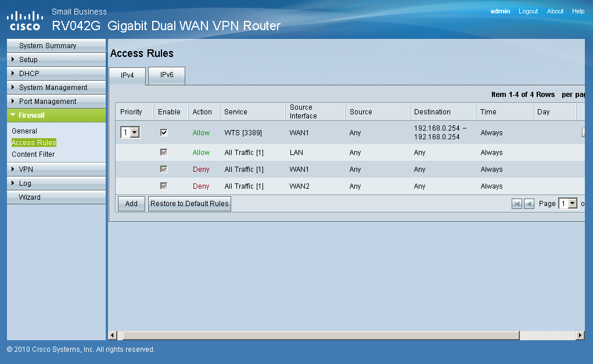Viewport: 593px width, 364px height.
Task: Click WTS [3389] service cell
Action: point(243,133)
